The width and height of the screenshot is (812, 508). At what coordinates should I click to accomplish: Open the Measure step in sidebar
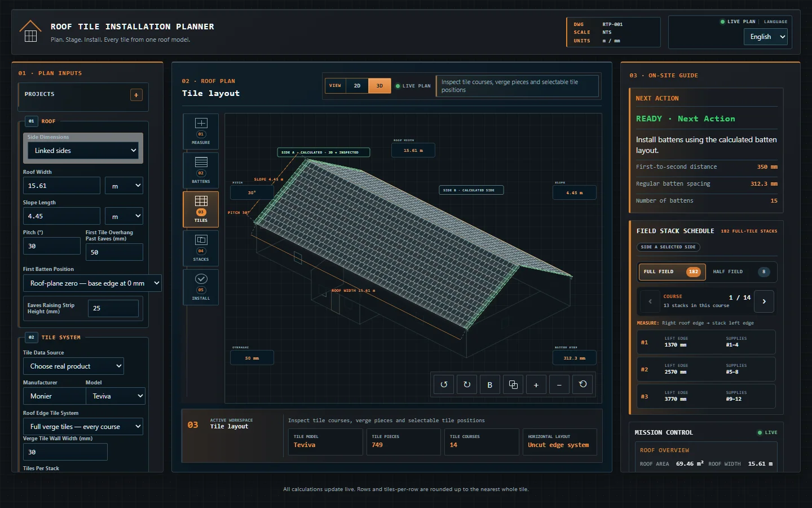(201, 132)
